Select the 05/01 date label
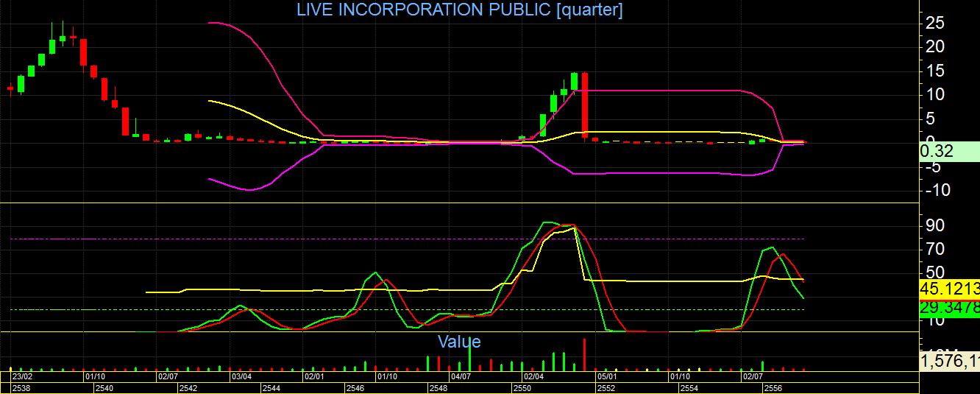This screenshot has width=980, height=394. [606, 376]
